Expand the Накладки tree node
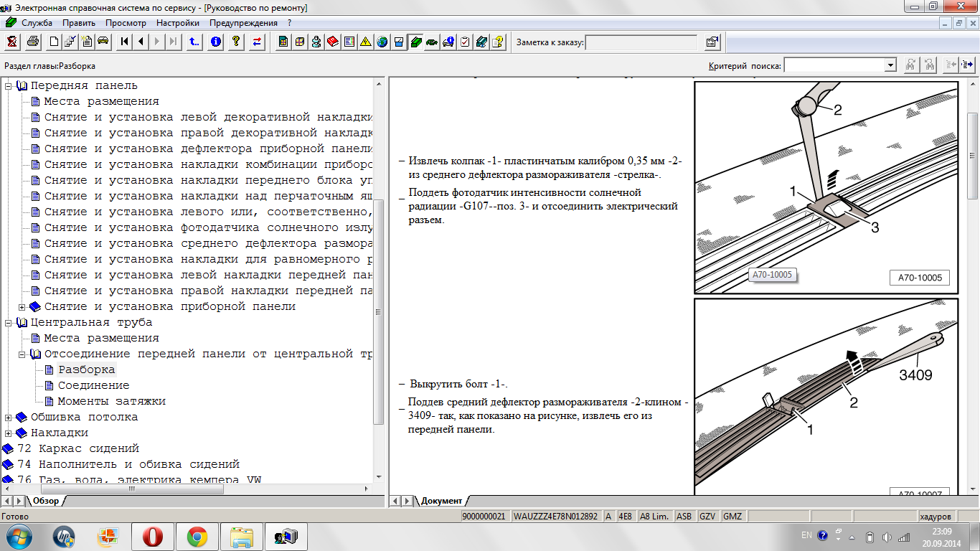 coord(9,433)
